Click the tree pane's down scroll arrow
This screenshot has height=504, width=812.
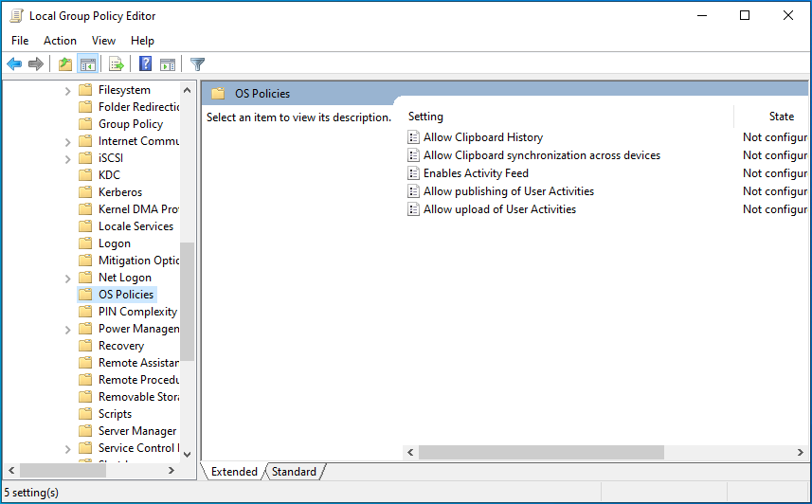click(187, 454)
